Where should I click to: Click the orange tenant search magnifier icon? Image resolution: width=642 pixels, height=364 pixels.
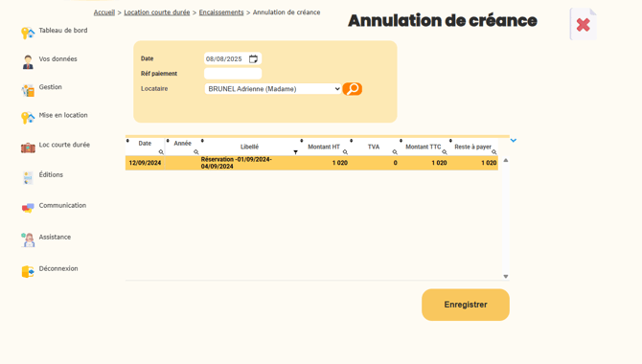click(x=352, y=89)
